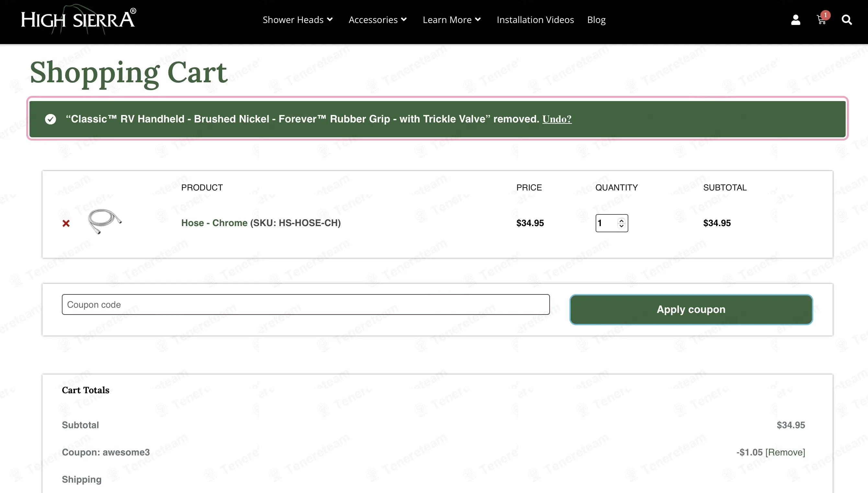Open the shopping cart icon

(821, 20)
